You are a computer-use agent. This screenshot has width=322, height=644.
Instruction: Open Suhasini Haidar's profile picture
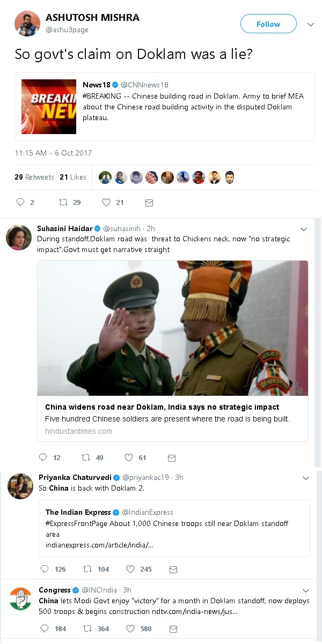[19, 238]
